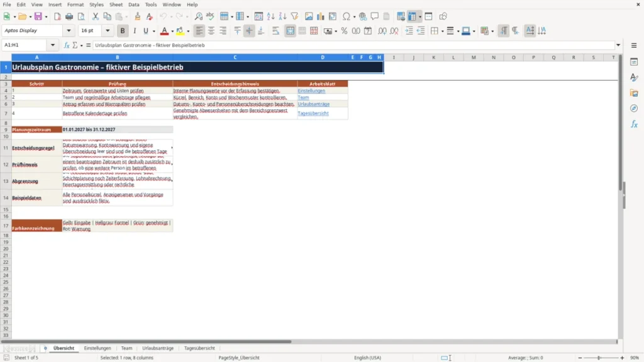Expand the Name Box dropdown arrow
The width and height of the screenshot is (644, 362).
(53, 45)
